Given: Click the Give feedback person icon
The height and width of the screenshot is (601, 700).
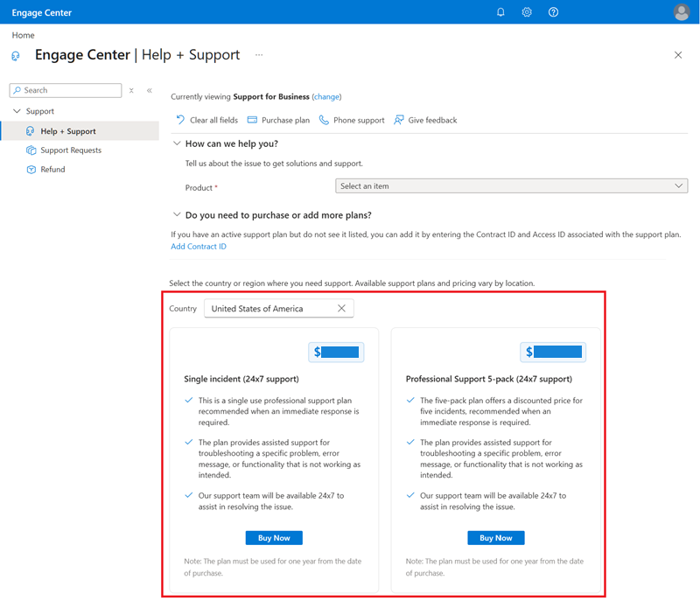Looking at the screenshot, I should [399, 120].
